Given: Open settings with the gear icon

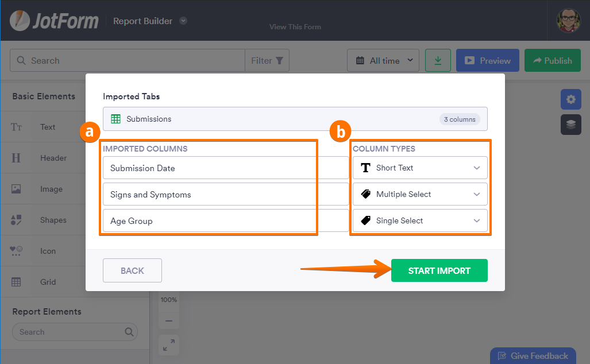Looking at the screenshot, I should point(570,99).
